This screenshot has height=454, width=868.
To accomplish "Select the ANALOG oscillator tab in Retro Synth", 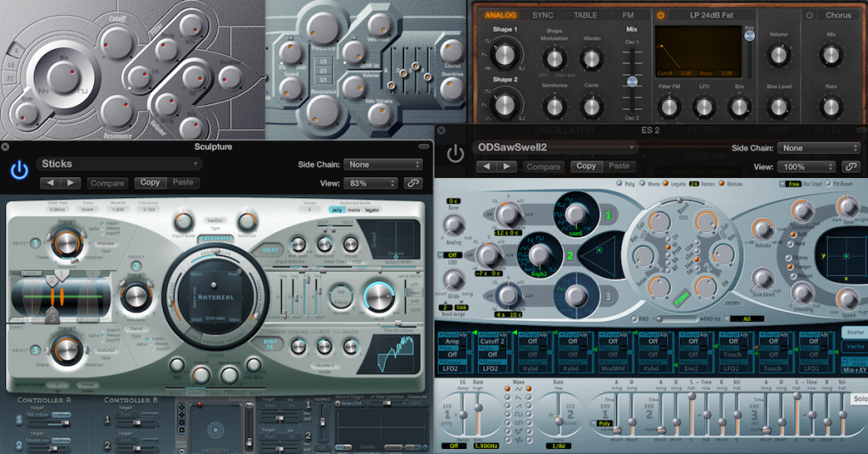I will point(500,15).
